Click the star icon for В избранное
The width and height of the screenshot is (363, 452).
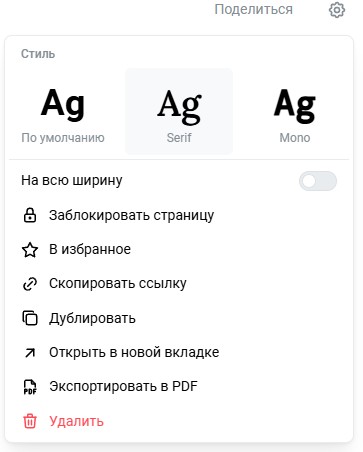click(30, 250)
